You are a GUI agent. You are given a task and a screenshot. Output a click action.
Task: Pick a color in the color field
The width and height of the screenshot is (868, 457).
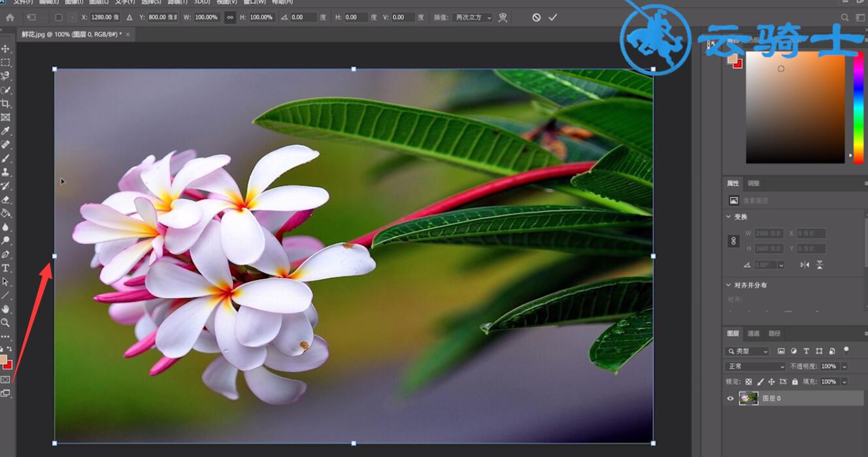(795, 107)
